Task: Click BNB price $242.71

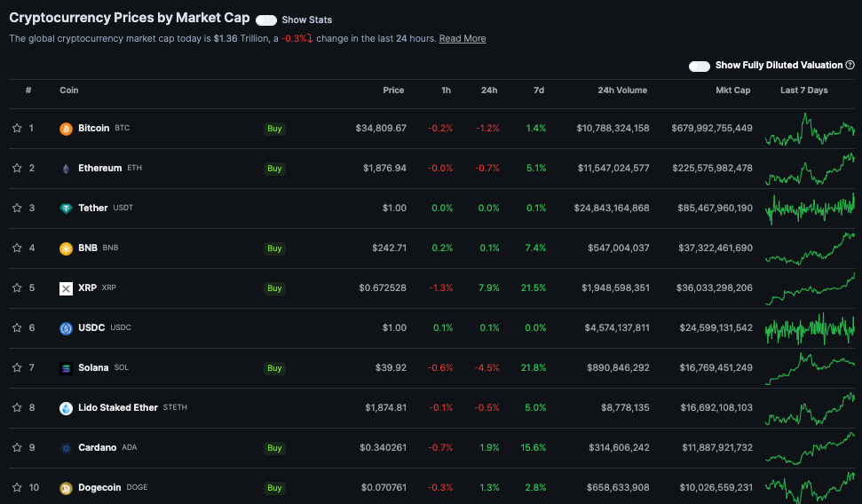Action: click(x=389, y=248)
